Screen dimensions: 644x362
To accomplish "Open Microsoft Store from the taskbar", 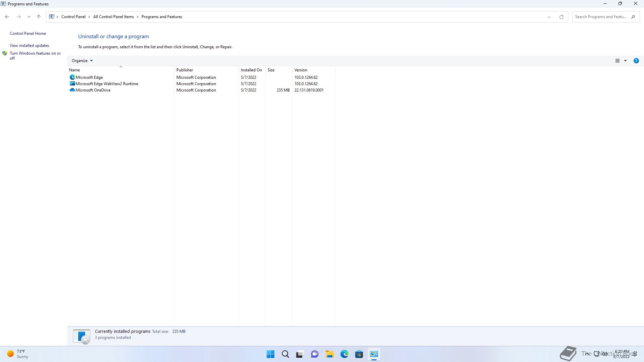I will click(359, 354).
